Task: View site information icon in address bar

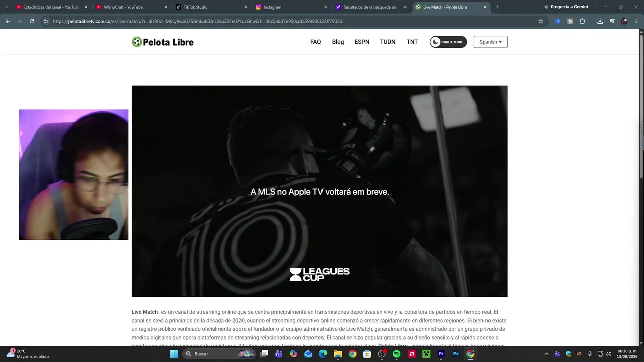Action: (x=46, y=21)
